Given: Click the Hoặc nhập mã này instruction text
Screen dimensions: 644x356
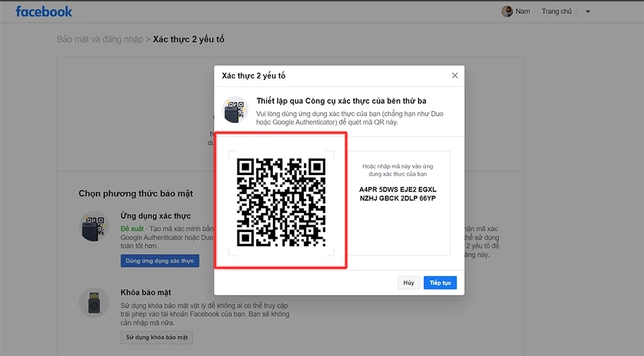Looking at the screenshot, I should tap(398, 170).
